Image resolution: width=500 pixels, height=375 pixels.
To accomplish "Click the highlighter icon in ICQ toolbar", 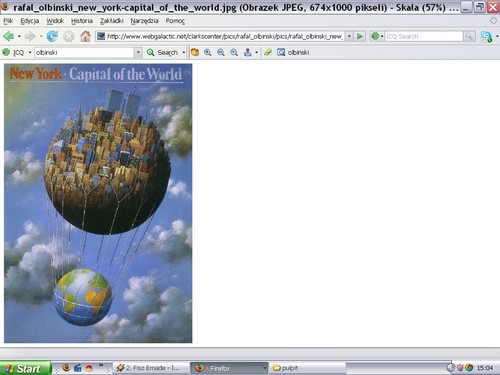I will (268, 52).
